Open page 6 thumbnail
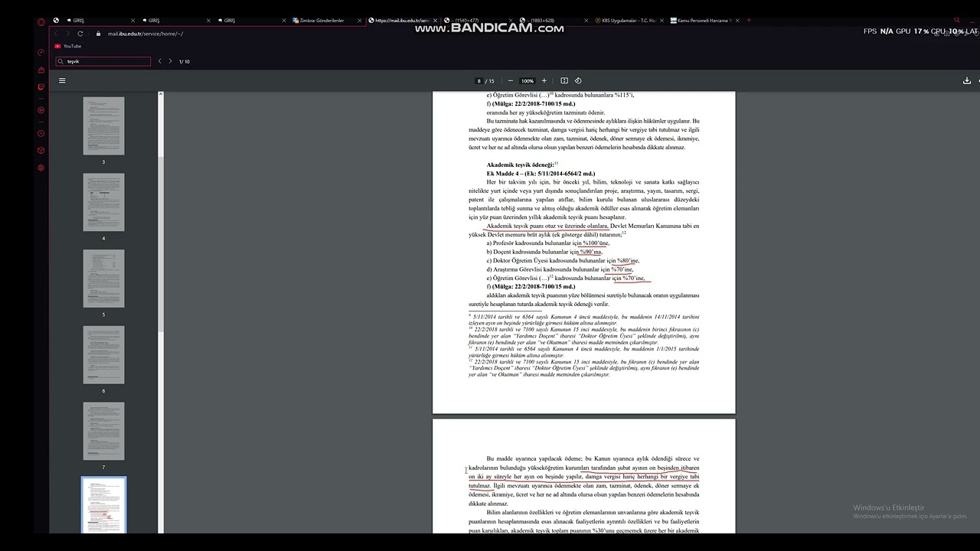The width and height of the screenshot is (980, 551). [103, 355]
